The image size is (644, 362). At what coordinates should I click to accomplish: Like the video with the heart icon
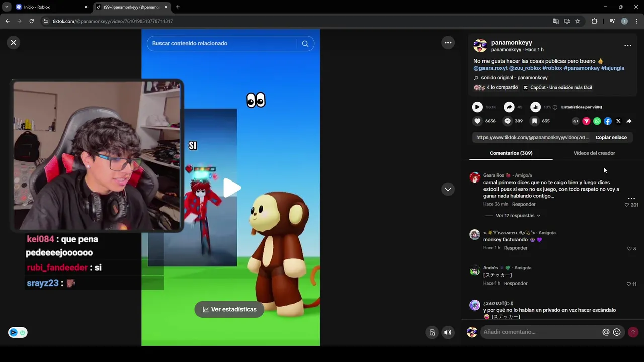click(x=477, y=121)
